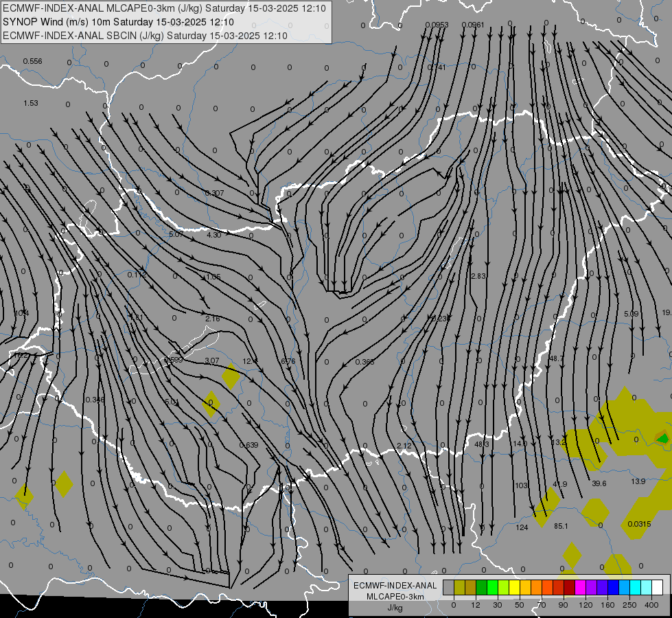The height and width of the screenshot is (618, 672).
Task: Click the olive swatch above legend value 0
Action: coord(459,588)
